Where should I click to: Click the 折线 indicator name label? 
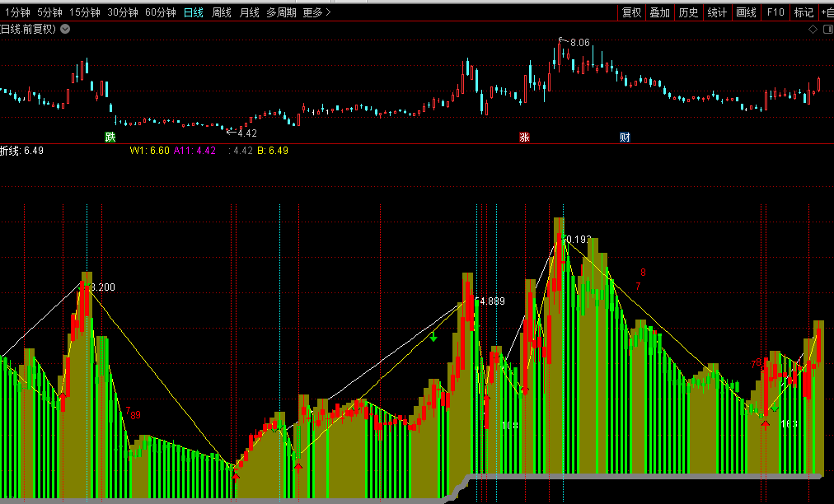(x=11, y=151)
